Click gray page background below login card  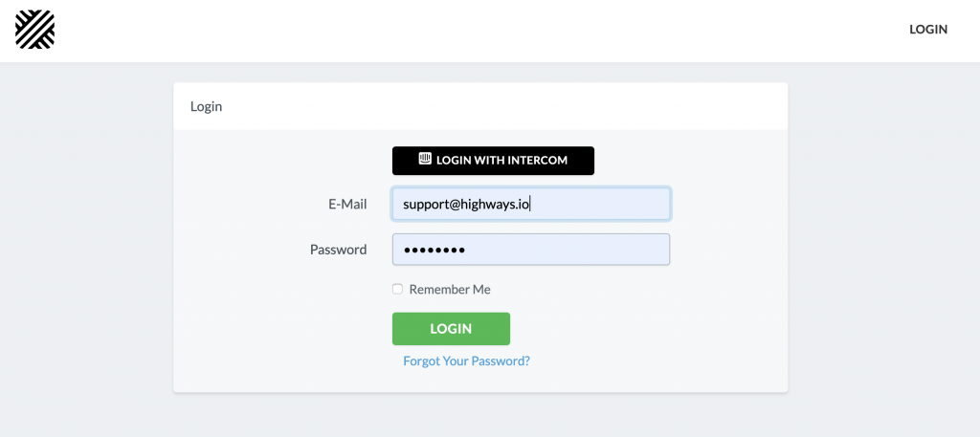point(480,417)
